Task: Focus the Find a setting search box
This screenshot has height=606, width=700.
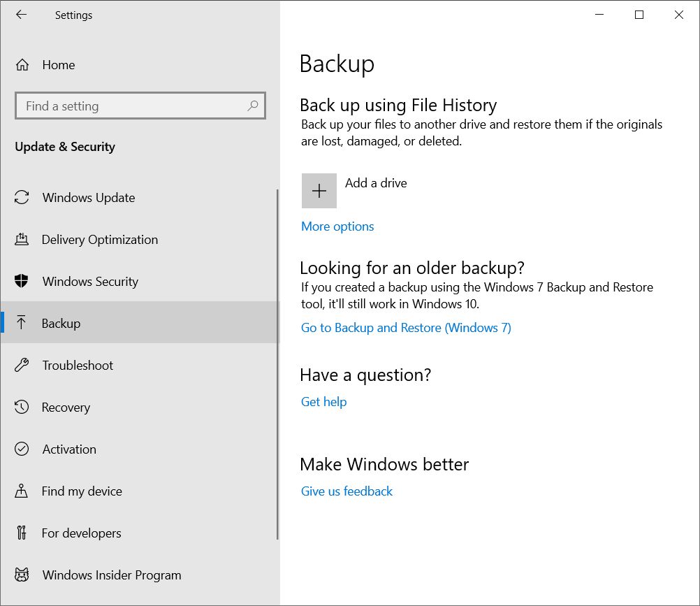Action: (x=140, y=106)
